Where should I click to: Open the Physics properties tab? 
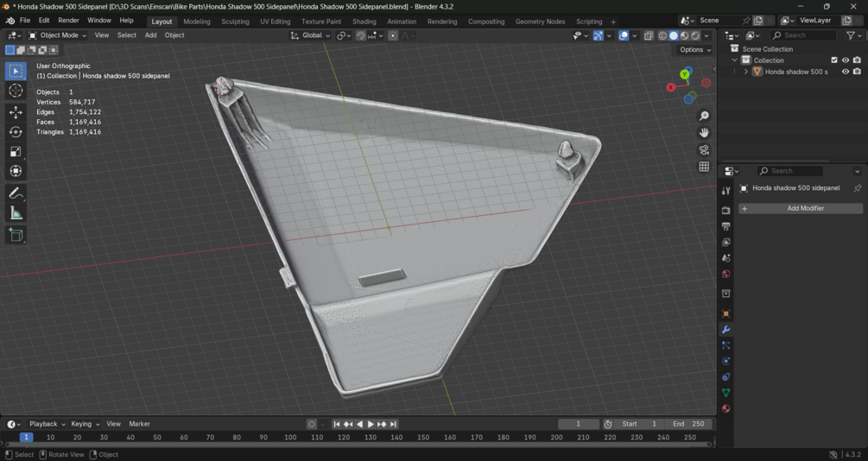tap(725, 361)
